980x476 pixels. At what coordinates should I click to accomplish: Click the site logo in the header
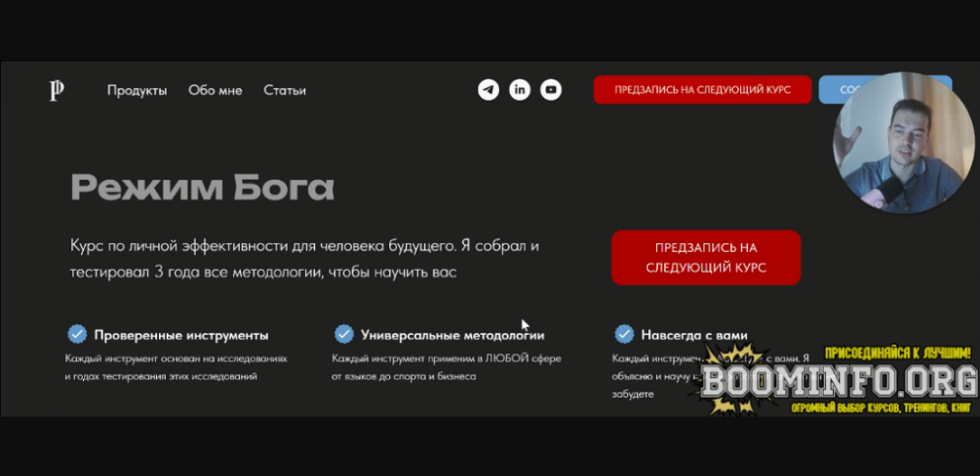click(57, 91)
